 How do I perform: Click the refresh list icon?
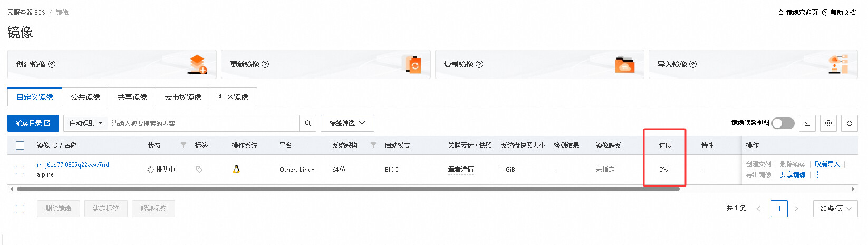click(850, 123)
